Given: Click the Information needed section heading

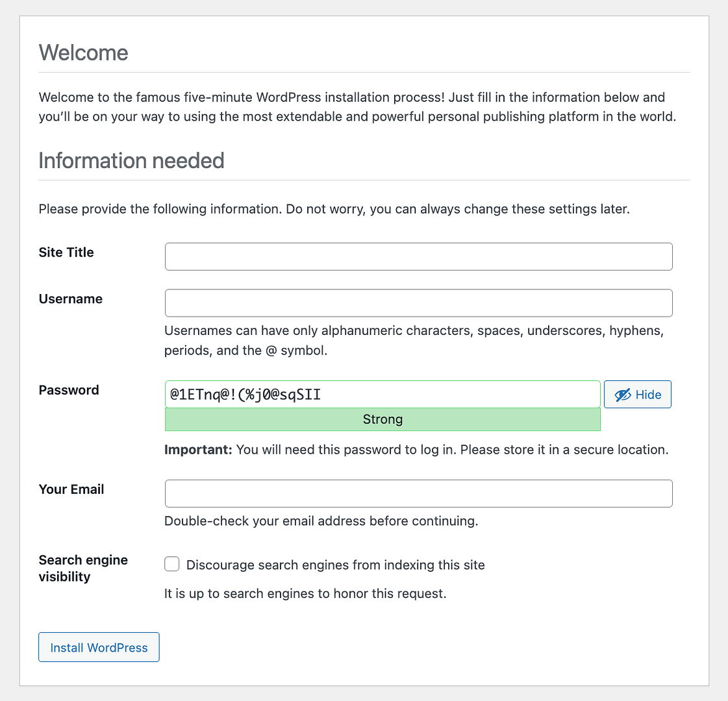Looking at the screenshot, I should pyautogui.click(x=131, y=160).
